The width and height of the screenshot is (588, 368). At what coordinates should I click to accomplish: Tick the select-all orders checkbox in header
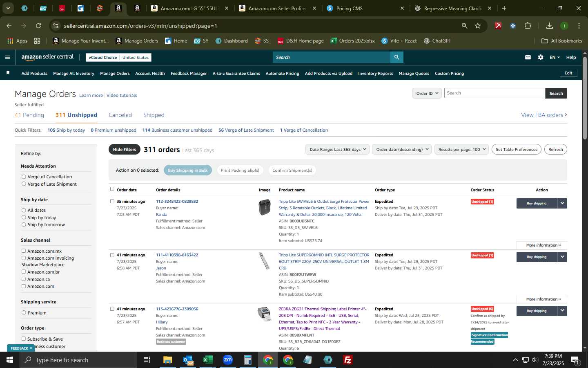click(112, 189)
